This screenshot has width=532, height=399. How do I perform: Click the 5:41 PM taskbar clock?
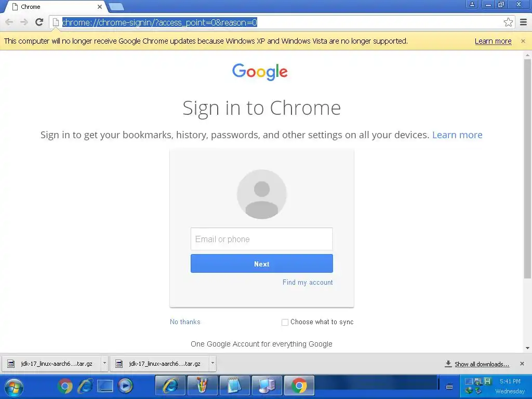click(x=510, y=381)
